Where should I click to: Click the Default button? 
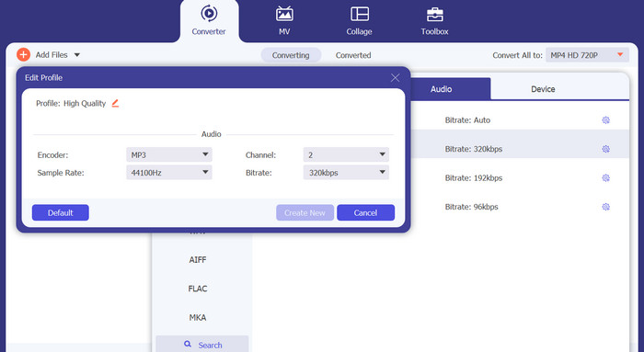(x=61, y=212)
